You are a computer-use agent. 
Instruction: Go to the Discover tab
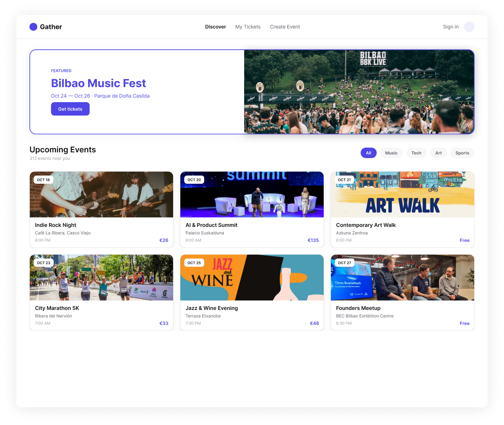pyautogui.click(x=215, y=27)
